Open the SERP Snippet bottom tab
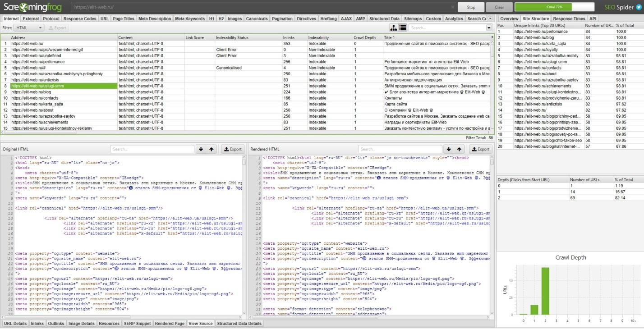The image size is (644, 329). pos(137,324)
